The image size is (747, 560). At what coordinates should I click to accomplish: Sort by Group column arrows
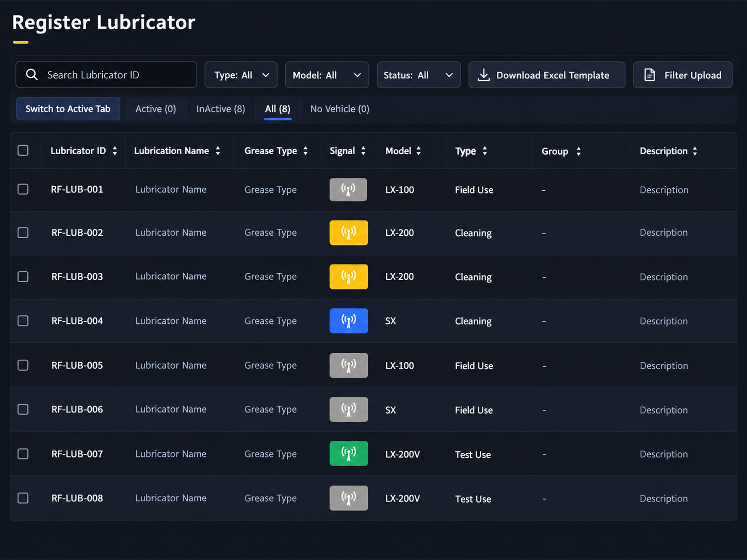coord(578,151)
